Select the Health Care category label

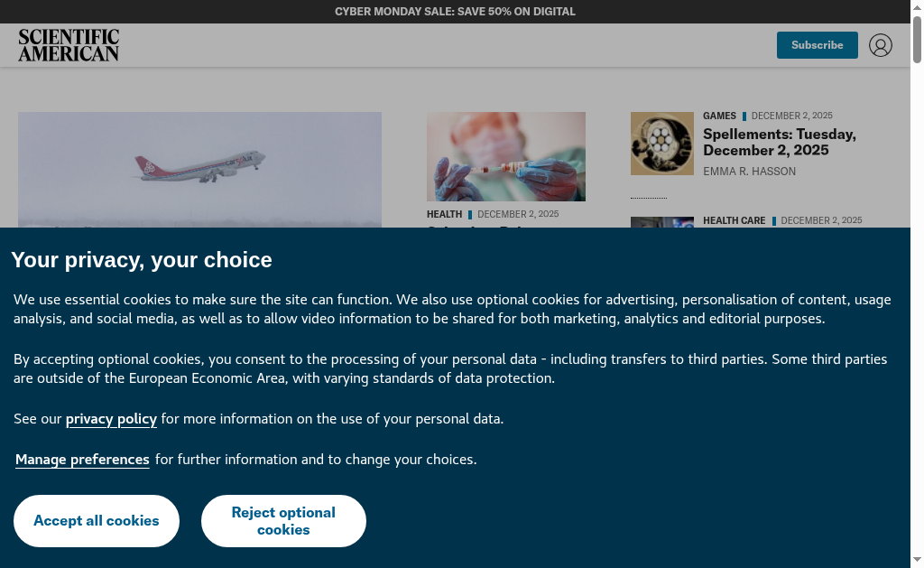734,221
